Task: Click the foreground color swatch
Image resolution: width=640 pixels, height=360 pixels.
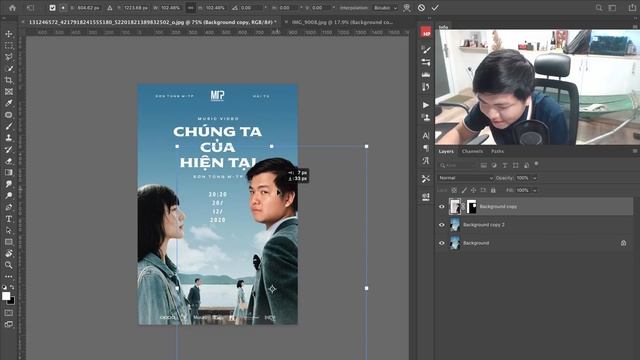Action: [6, 296]
